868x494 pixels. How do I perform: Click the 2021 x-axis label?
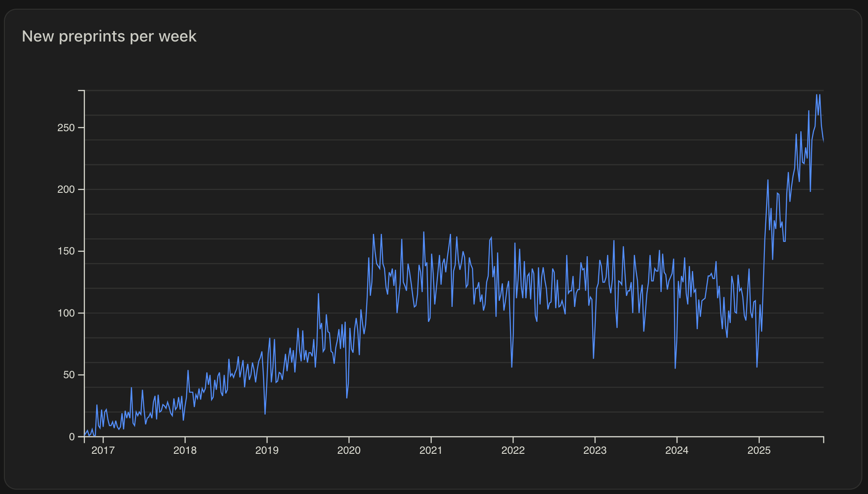(x=431, y=450)
